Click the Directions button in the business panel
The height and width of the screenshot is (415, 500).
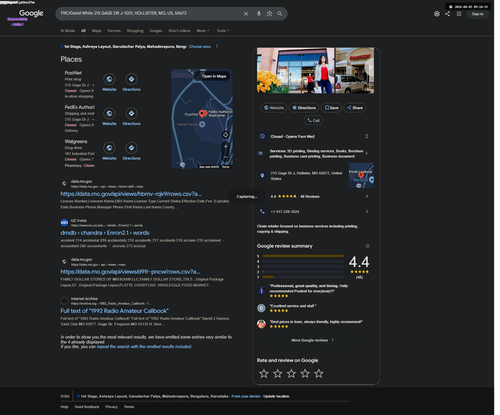point(304,108)
